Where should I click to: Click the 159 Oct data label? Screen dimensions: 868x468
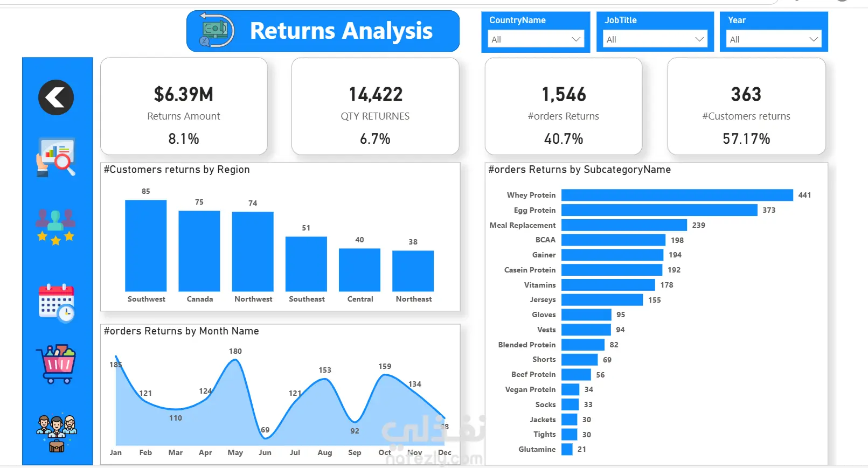click(x=385, y=366)
